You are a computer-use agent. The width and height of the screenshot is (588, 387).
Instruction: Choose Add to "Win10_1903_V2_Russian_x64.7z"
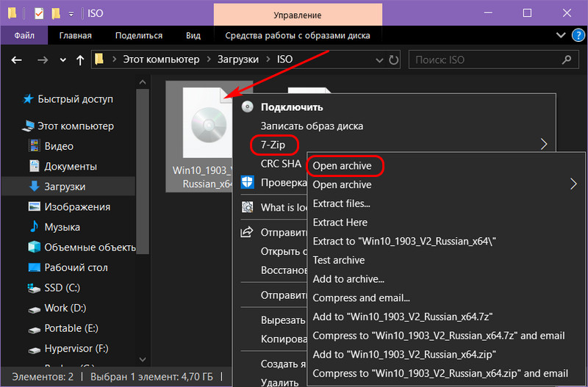coord(402,317)
